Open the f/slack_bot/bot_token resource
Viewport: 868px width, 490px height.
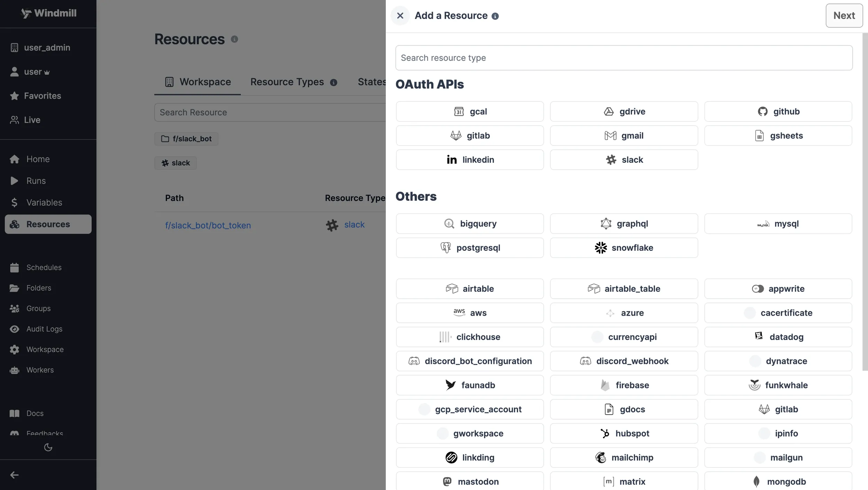tap(208, 225)
